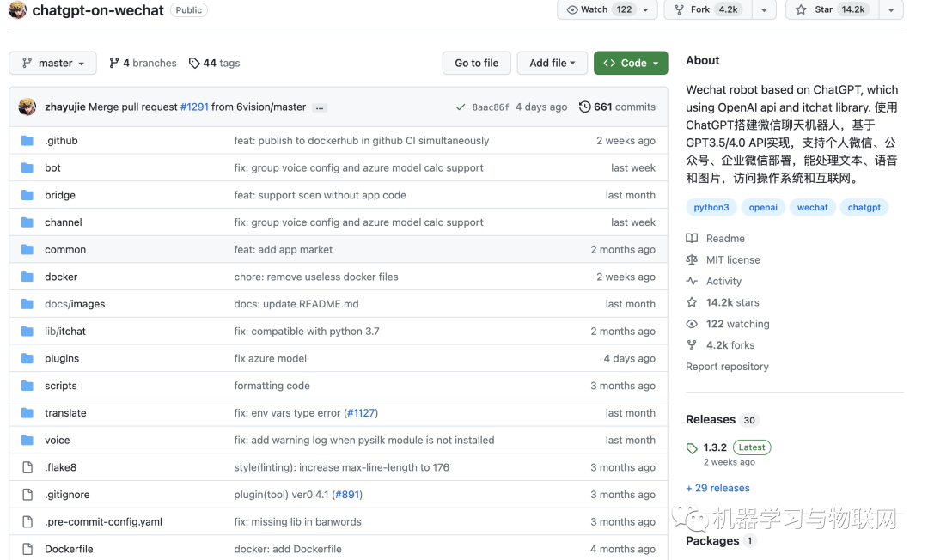The height and width of the screenshot is (560, 928).
Task: Select the python3 topic tag
Action: [711, 208]
